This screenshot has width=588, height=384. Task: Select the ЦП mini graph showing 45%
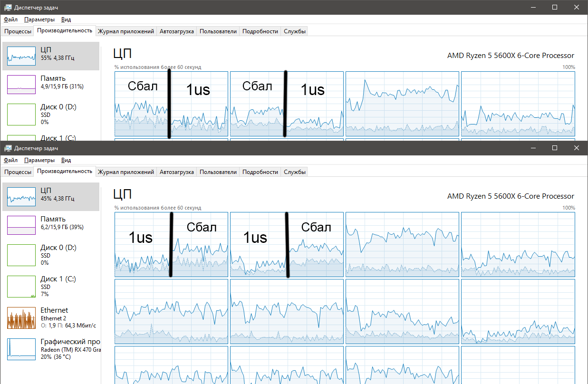21,197
